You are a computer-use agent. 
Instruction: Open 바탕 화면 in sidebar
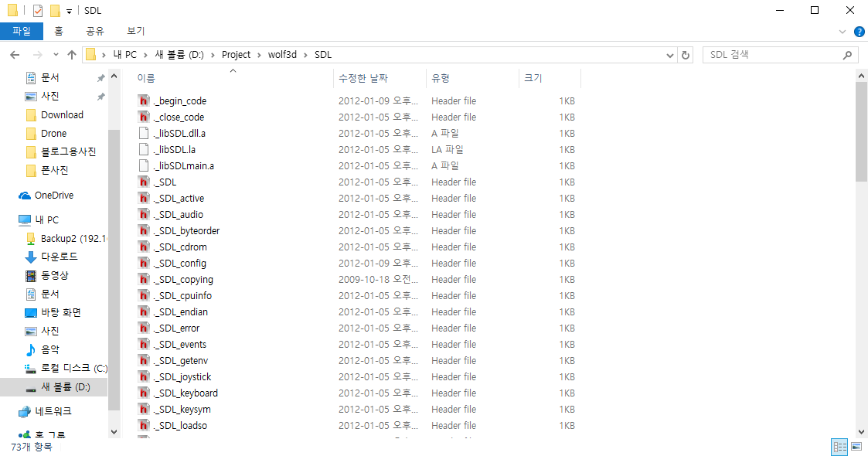pyautogui.click(x=61, y=312)
